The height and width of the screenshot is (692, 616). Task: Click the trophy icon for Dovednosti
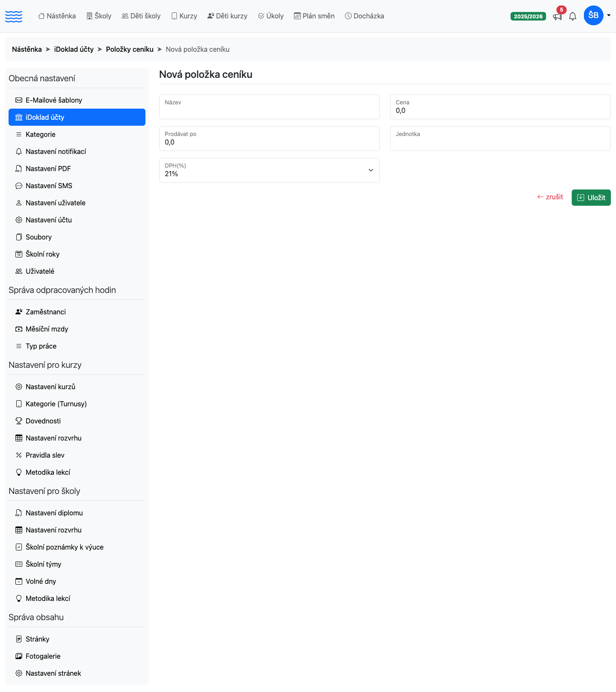(19, 421)
